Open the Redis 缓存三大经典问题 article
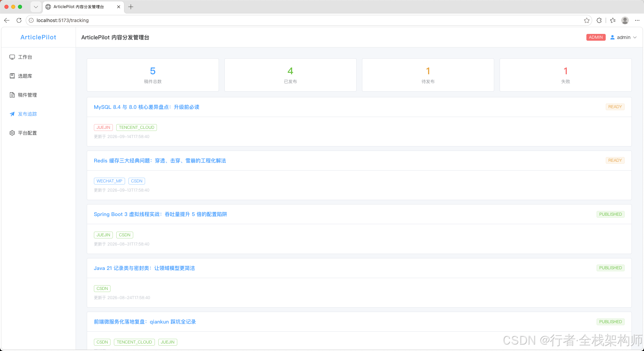 click(x=160, y=161)
